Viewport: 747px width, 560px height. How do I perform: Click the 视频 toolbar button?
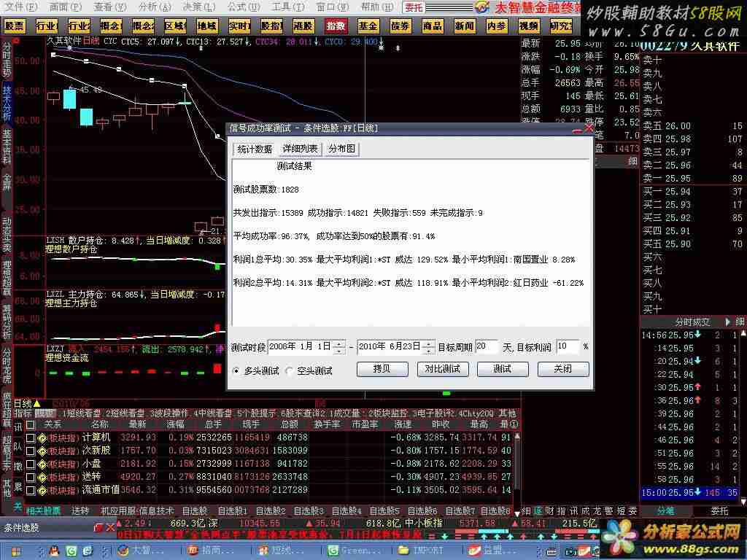point(529,26)
